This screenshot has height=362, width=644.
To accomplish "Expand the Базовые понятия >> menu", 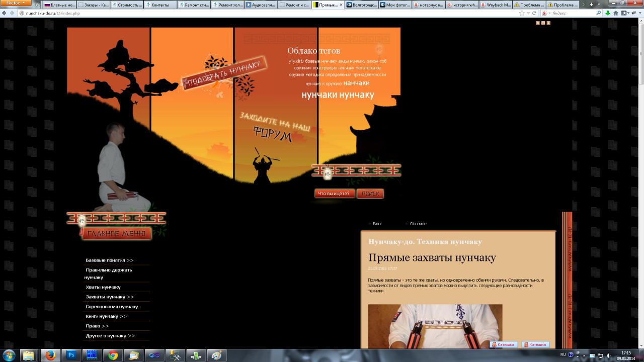I will pyautogui.click(x=110, y=260).
